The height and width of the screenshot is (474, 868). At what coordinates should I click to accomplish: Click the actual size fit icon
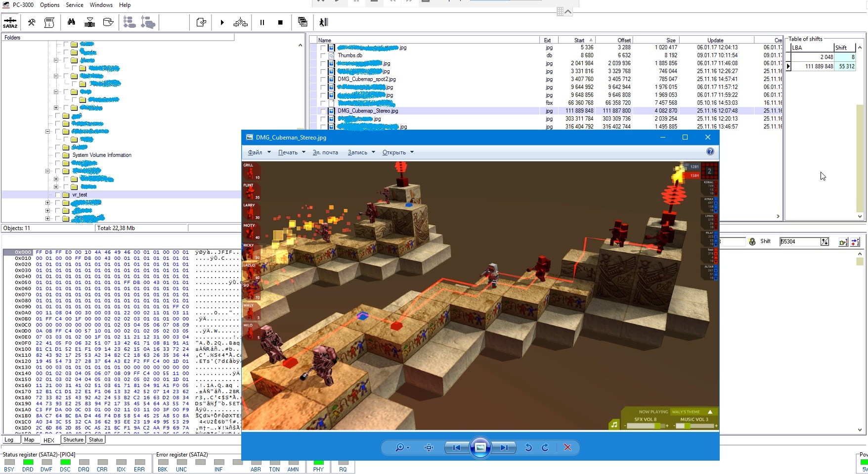pos(429,447)
